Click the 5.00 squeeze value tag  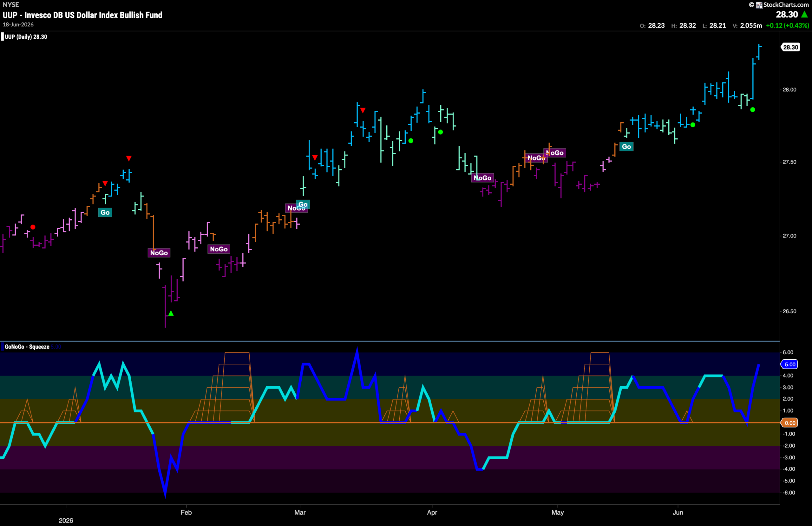(x=789, y=364)
